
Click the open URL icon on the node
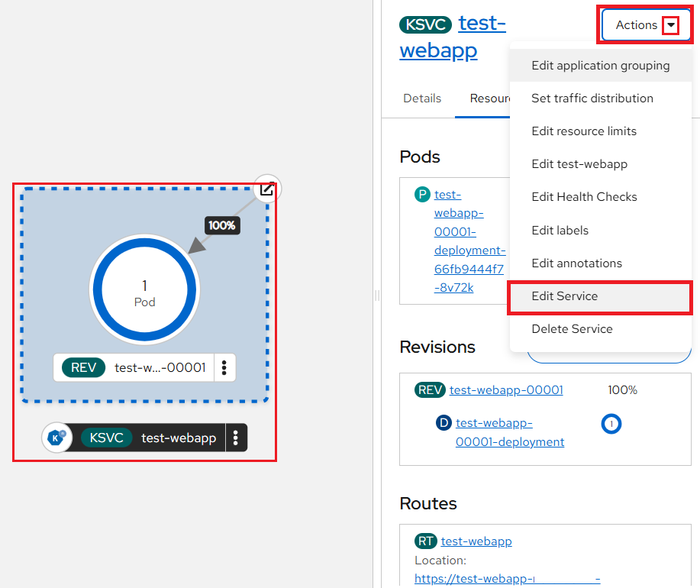[266, 189]
